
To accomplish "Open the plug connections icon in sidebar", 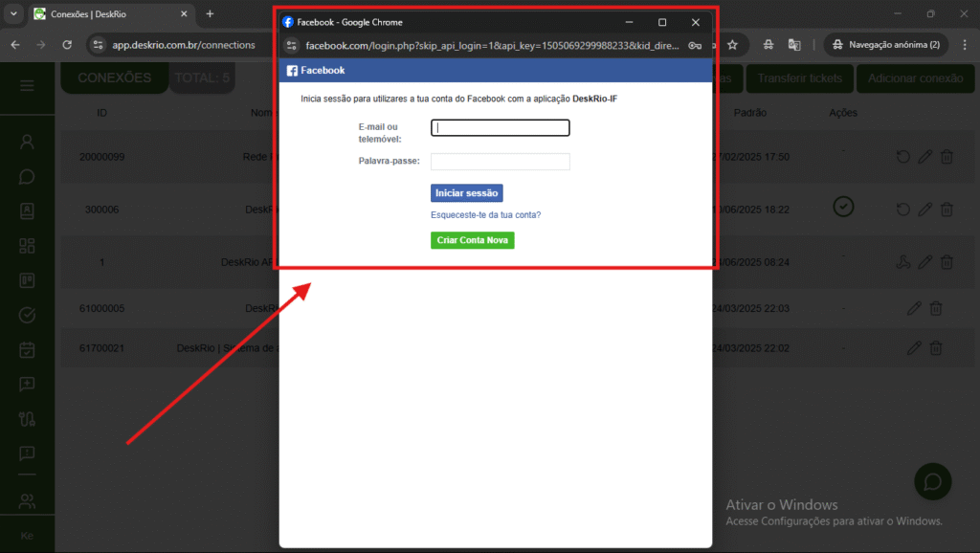I will click(27, 419).
